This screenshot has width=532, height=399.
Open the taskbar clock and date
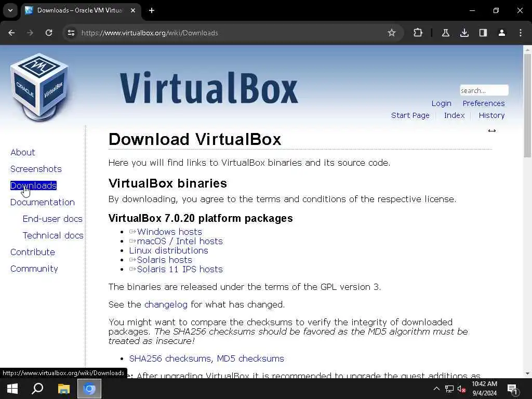(484, 389)
